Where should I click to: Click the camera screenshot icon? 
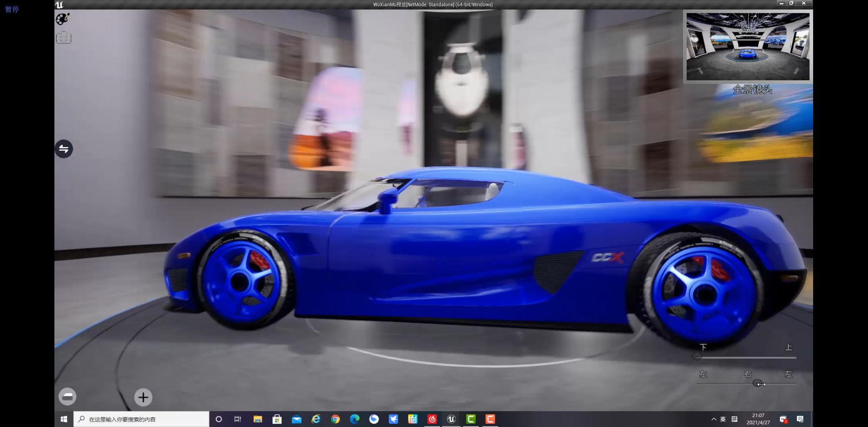(63, 38)
